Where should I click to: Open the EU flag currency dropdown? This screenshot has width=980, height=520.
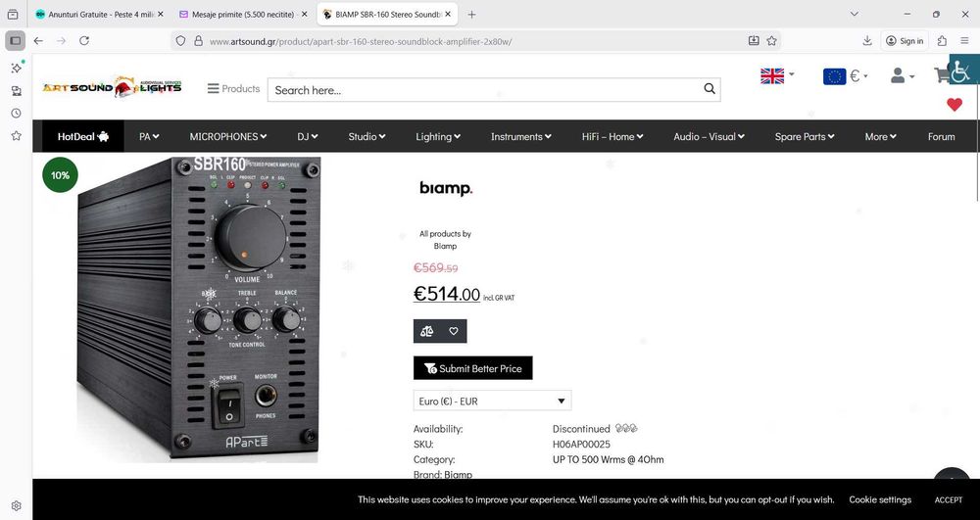[845, 76]
